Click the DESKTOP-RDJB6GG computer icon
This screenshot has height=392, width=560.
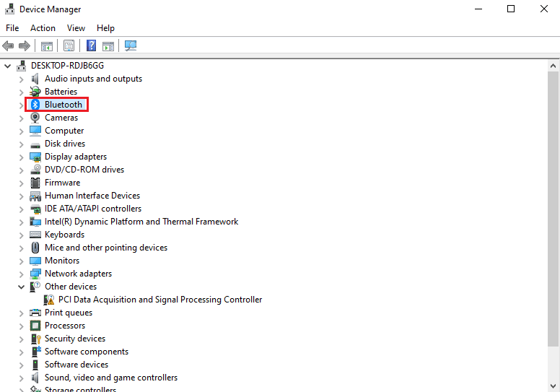click(22, 66)
